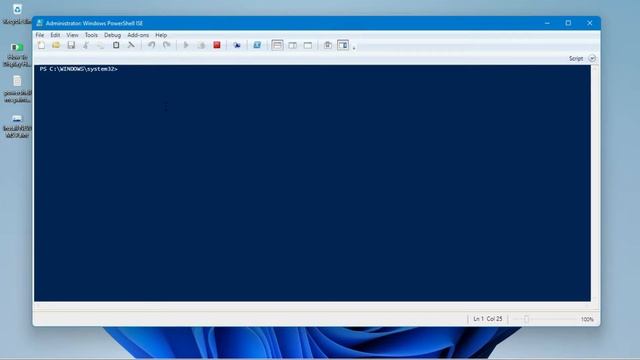Select the green battery-style desktop icon
The height and width of the screenshot is (360, 640).
click(17, 47)
